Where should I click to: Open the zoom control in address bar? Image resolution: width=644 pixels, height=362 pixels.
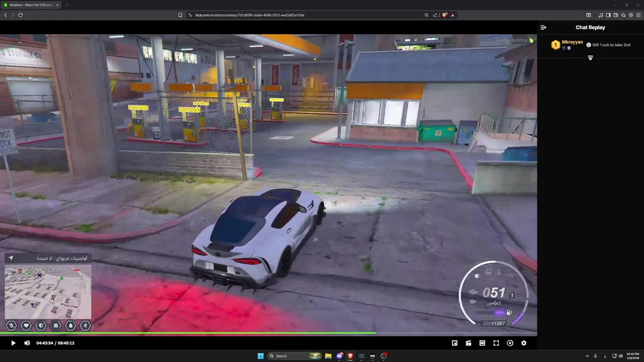click(427, 15)
